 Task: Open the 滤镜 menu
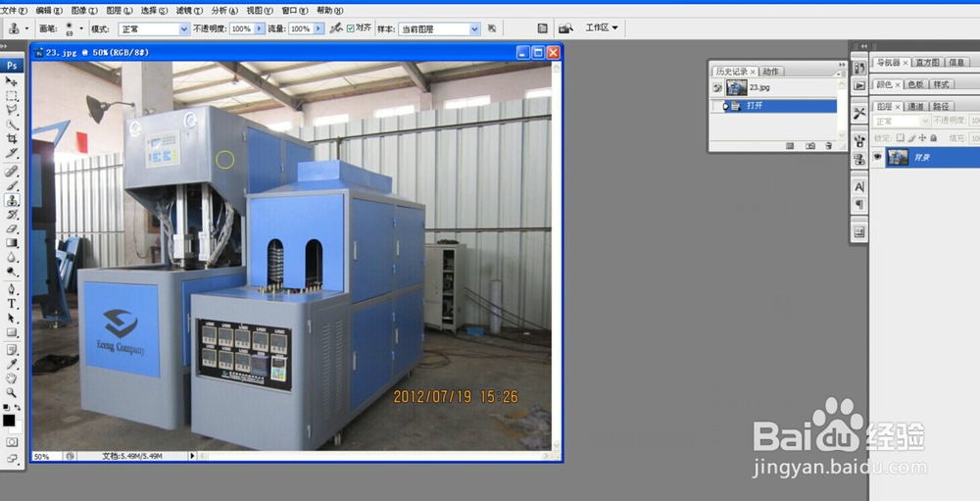189,11
